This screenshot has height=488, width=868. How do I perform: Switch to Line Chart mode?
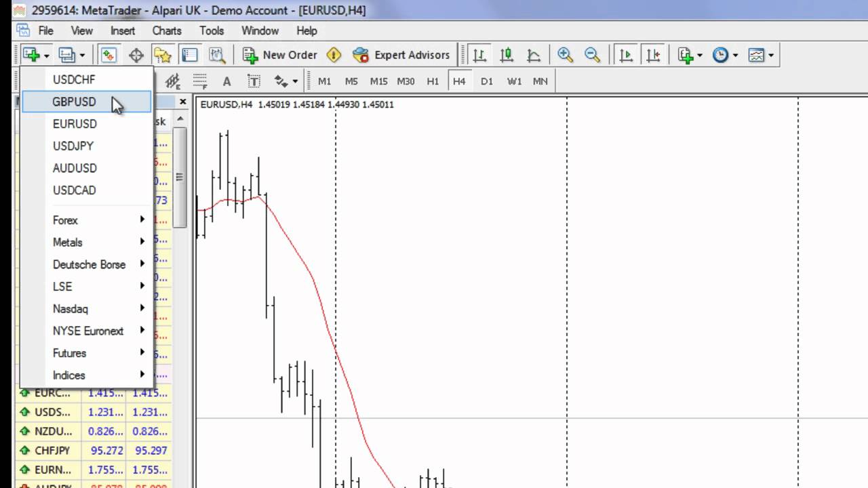pos(534,55)
